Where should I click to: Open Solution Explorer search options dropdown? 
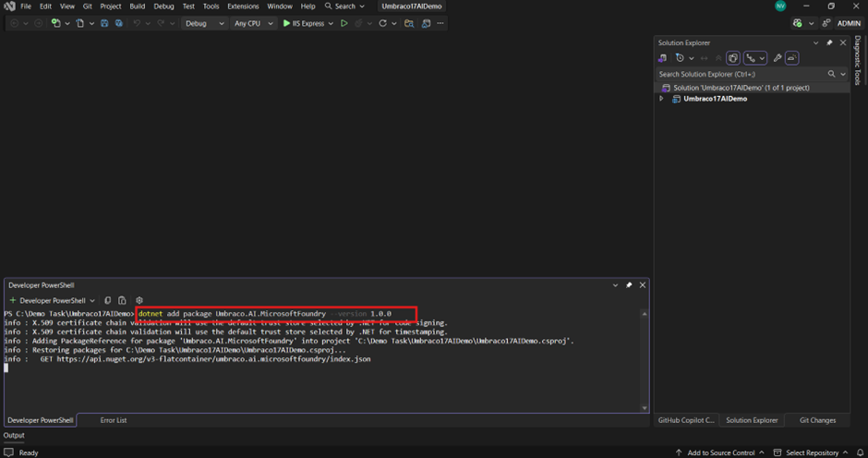point(843,74)
